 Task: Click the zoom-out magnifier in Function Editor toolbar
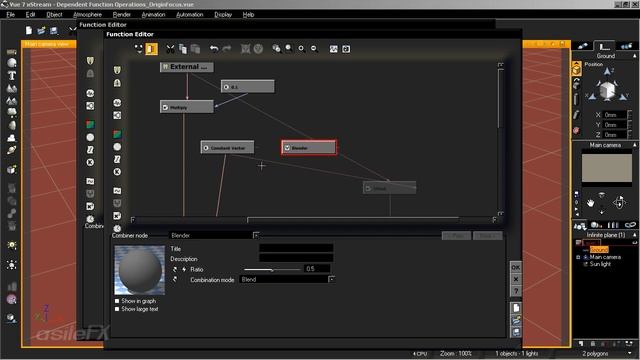[314, 49]
